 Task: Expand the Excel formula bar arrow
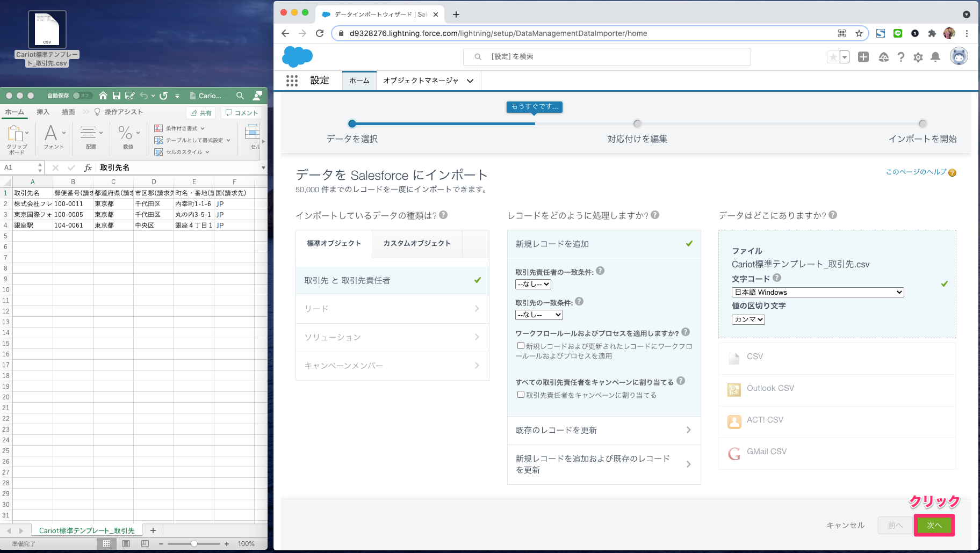point(263,168)
